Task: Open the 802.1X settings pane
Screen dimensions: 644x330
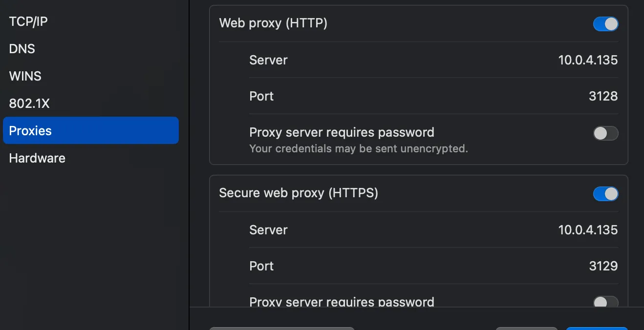Action: (x=29, y=103)
